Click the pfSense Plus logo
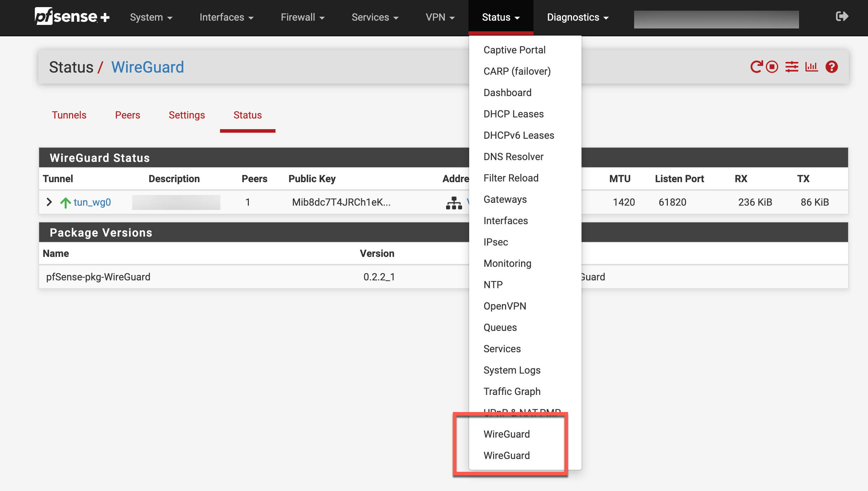The image size is (868, 491). point(72,17)
